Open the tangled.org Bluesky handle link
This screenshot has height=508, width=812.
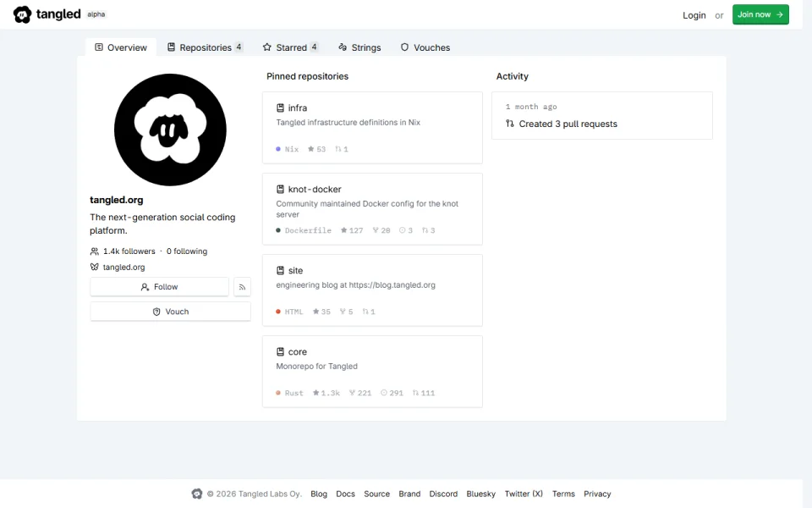point(123,268)
